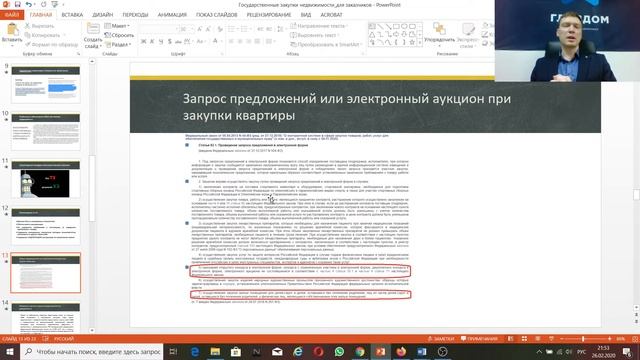
Task: Select slide 9 thumbnail
Action: coord(46,84)
